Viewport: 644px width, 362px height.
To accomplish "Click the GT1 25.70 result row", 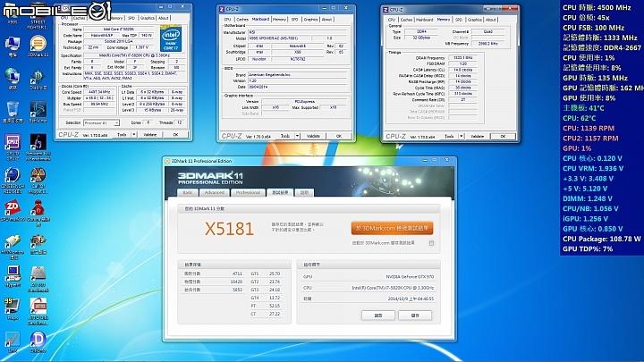I will coord(266,274).
